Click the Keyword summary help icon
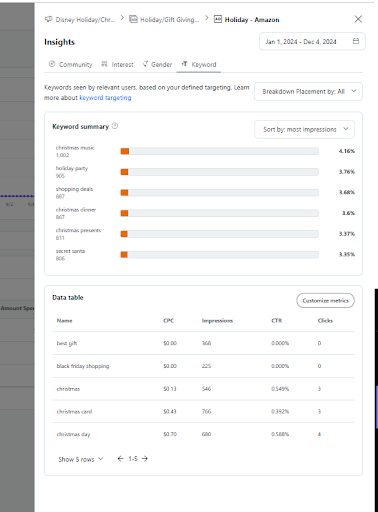The image size is (378, 512). (115, 126)
